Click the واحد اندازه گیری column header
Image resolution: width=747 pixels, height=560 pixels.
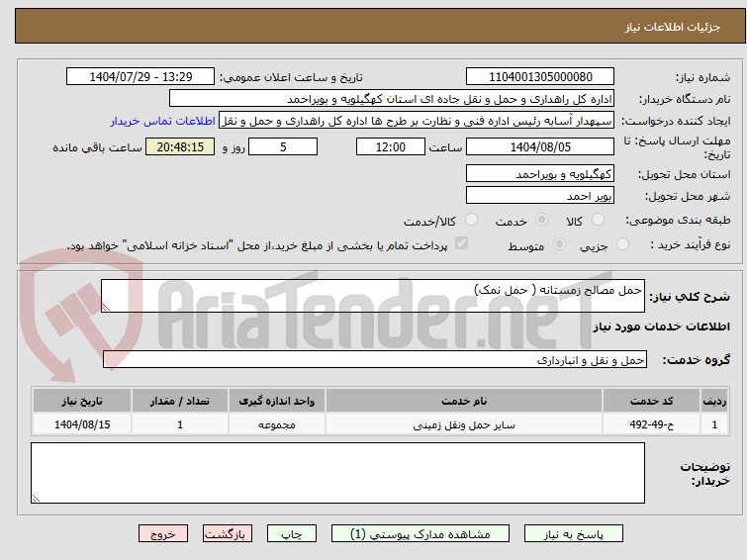[277, 401]
